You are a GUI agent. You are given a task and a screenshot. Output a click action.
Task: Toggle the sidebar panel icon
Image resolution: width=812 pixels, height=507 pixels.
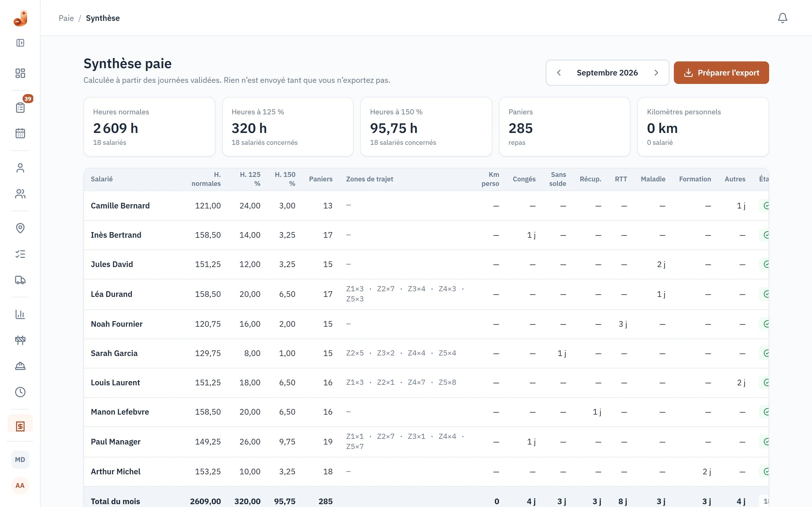pyautogui.click(x=20, y=43)
